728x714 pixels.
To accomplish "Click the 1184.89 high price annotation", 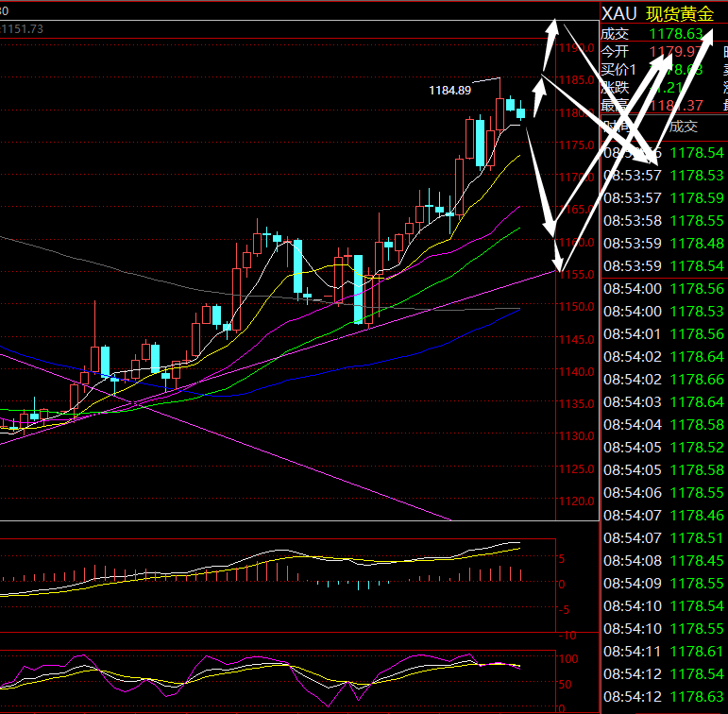I will click(x=449, y=91).
